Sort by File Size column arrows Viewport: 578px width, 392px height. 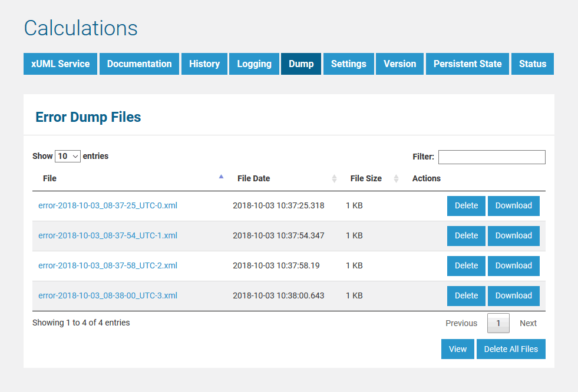tap(396, 178)
